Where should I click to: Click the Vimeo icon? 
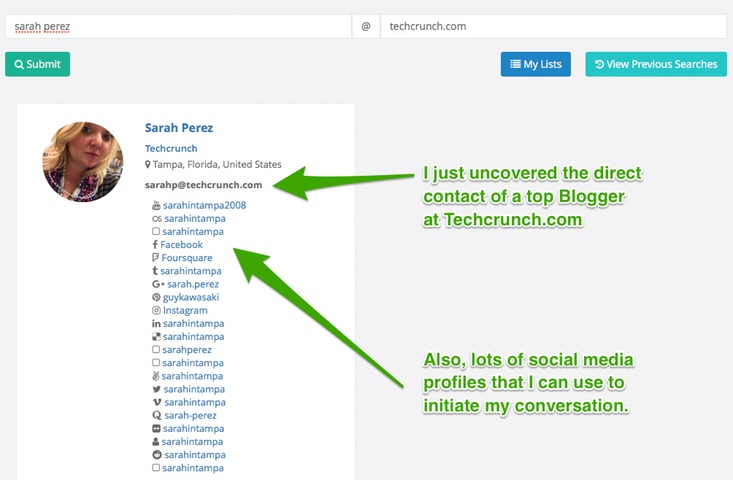[x=157, y=402]
